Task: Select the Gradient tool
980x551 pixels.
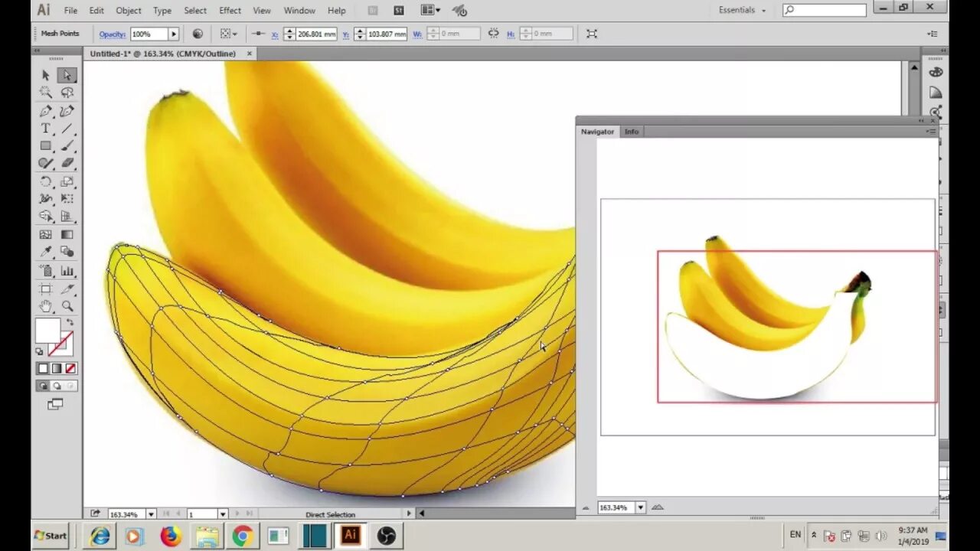Action: [x=67, y=234]
